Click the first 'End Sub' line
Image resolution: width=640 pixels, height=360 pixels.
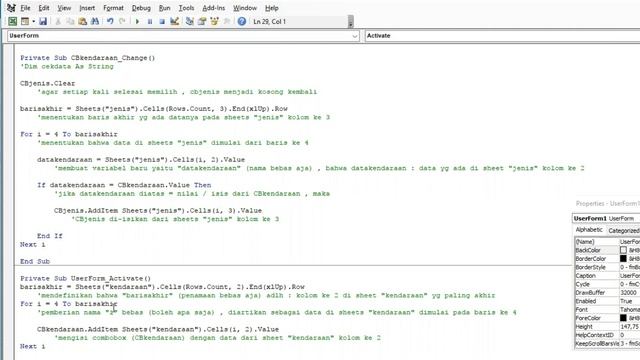point(35,261)
